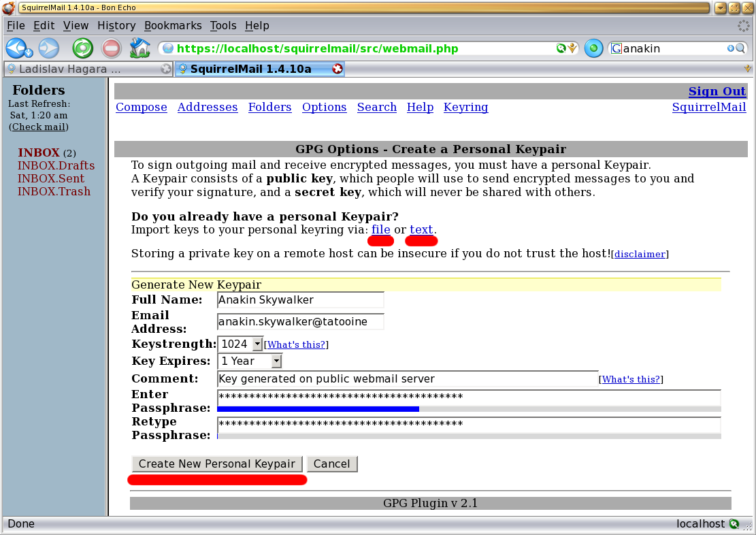Close the SquirrelMail 1.4.10a tab
756x535 pixels.
338,69
